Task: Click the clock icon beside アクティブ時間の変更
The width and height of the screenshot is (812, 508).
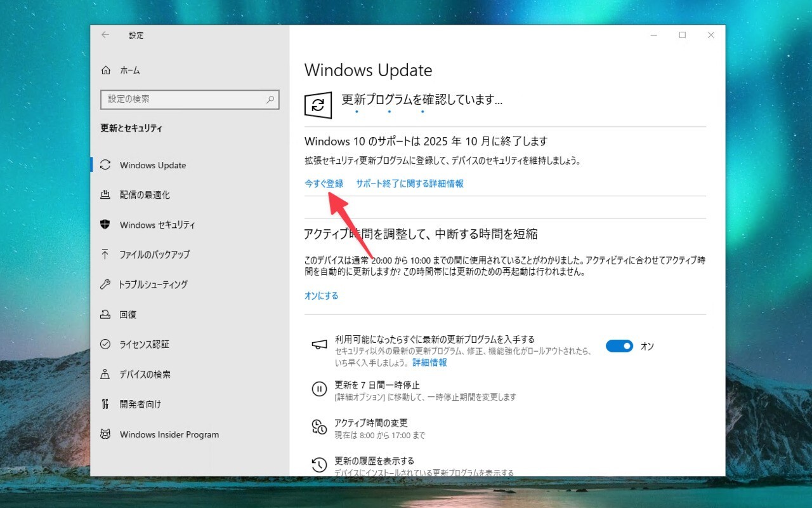Action: [319, 427]
